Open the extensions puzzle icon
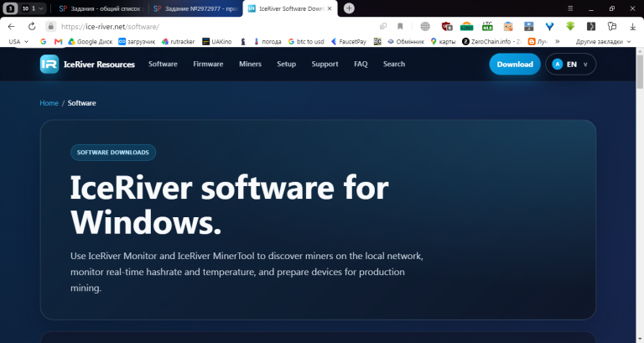 click(612, 26)
